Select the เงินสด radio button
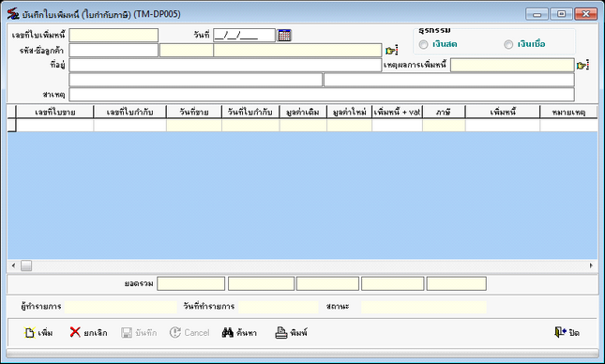This screenshot has width=605, height=364. pyautogui.click(x=424, y=44)
